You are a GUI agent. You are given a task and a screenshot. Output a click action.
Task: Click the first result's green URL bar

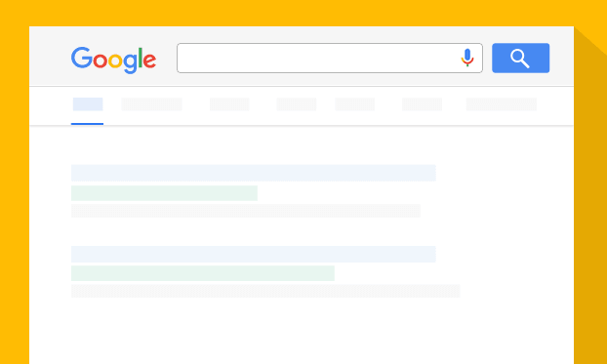point(164,193)
